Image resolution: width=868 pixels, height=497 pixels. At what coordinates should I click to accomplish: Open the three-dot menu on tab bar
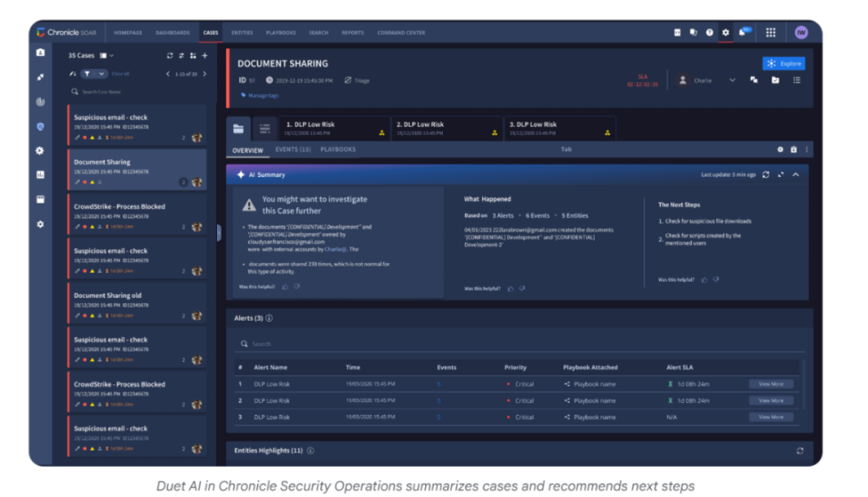pyautogui.click(x=806, y=149)
